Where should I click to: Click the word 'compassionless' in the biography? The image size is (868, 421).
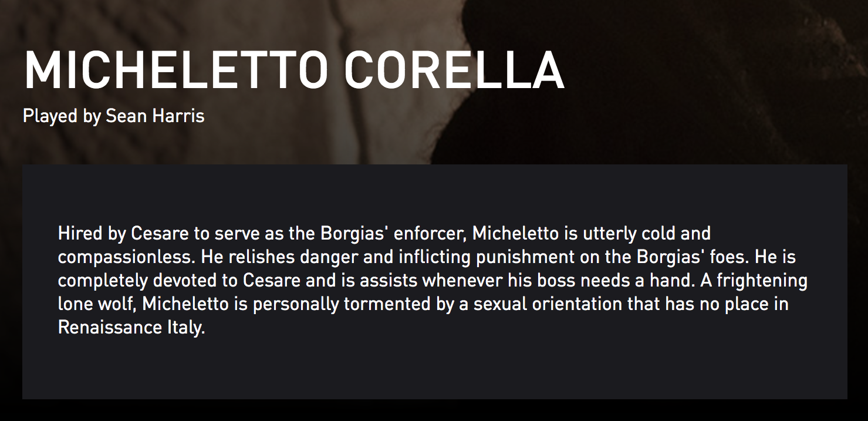coord(125,257)
